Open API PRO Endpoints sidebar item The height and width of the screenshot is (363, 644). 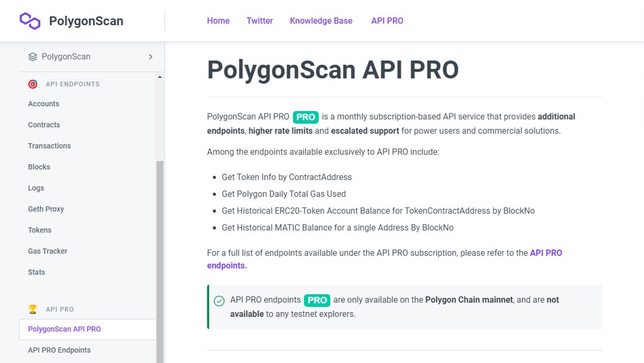click(59, 350)
